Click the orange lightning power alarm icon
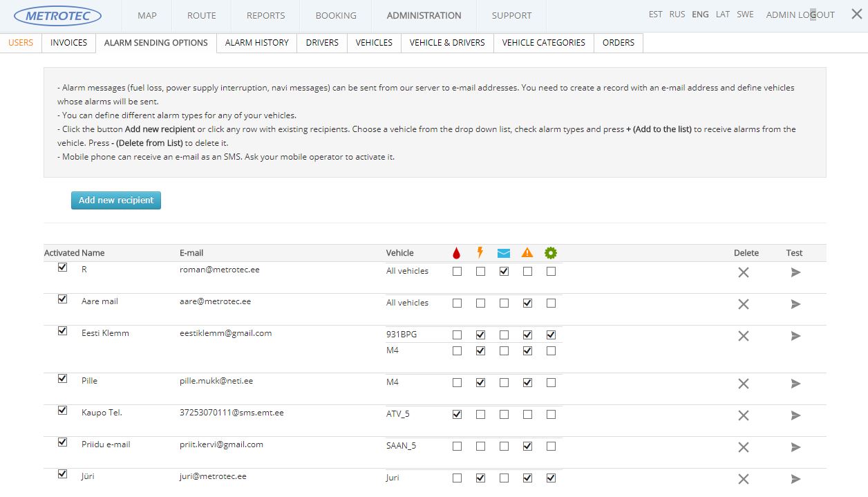Image resolution: width=868 pixels, height=497 pixels. pos(480,253)
